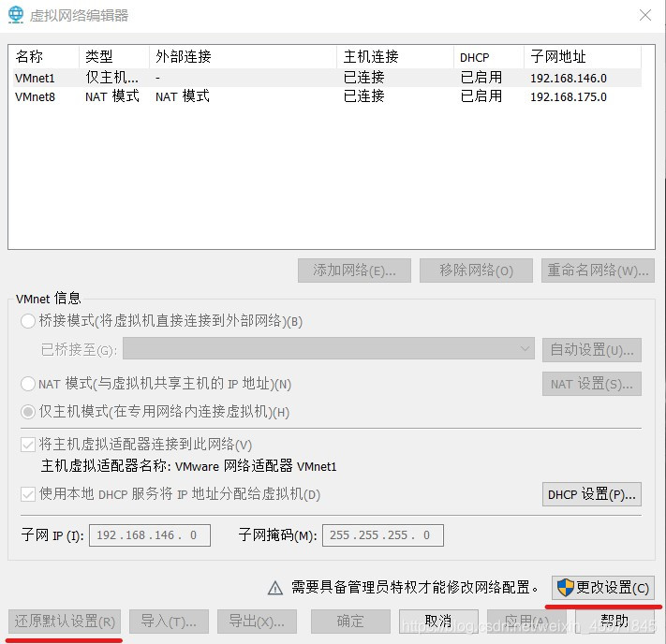Click 已启用 DHCP cell for VMnet8
The image size is (666, 644).
[481, 96]
